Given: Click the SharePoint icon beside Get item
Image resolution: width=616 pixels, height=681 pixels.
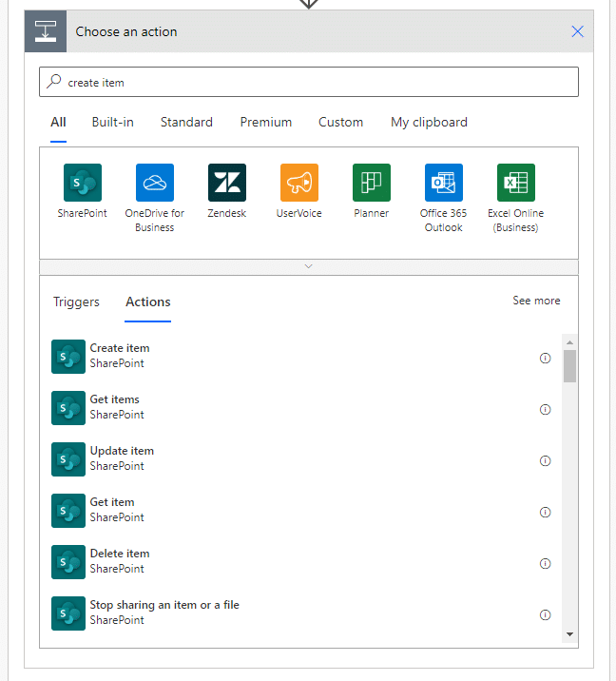Looking at the screenshot, I should click(68, 511).
